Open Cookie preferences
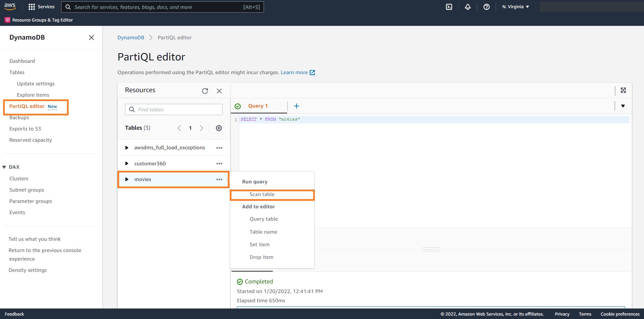Image resolution: width=644 pixels, height=319 pixels. click(620, 314)
